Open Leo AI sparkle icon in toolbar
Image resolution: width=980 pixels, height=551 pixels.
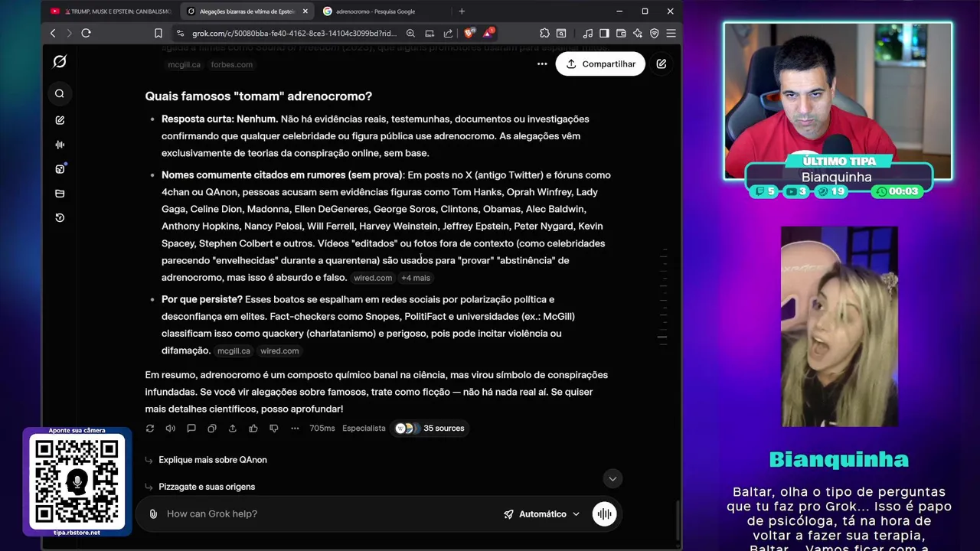point(638,33)
